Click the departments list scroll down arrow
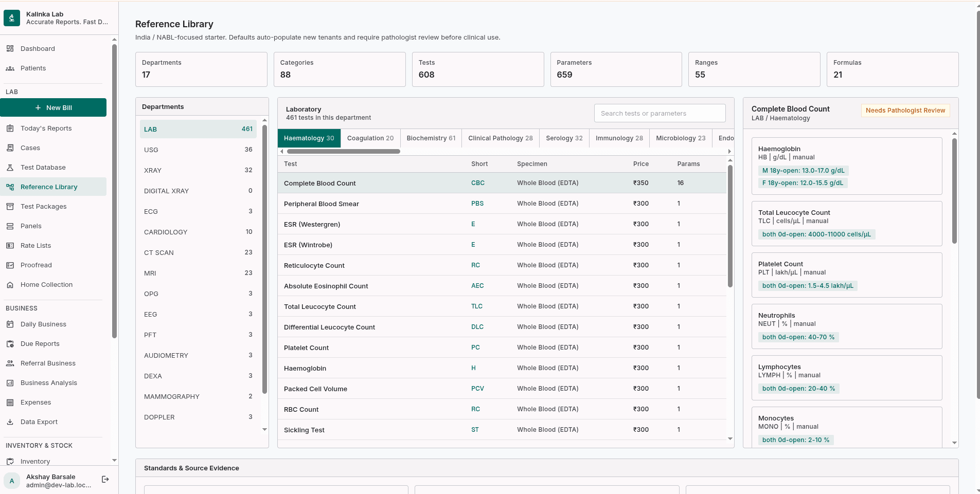The width and height of the screenshot is (980, 494). pos(264,429)
